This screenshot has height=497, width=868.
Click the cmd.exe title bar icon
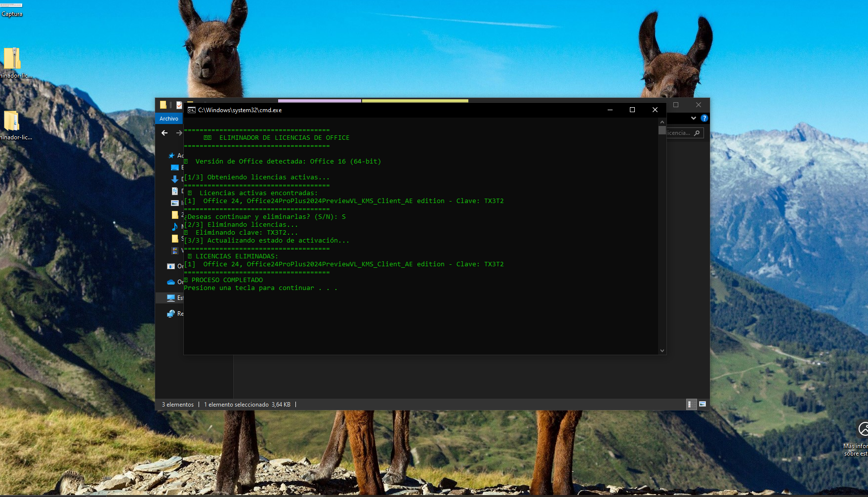(x=192, y=110)
